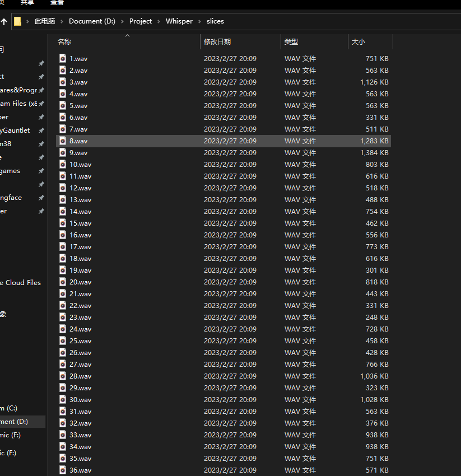Viewport: 461px width, 476px height.
Task: Select games in quick access sidebar
Action: (10, 171)
